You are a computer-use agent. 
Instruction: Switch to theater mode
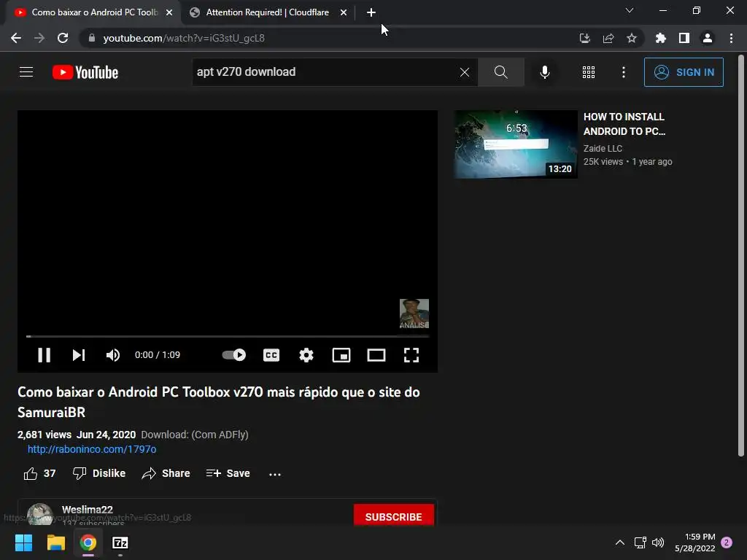(x=376, y=355)
